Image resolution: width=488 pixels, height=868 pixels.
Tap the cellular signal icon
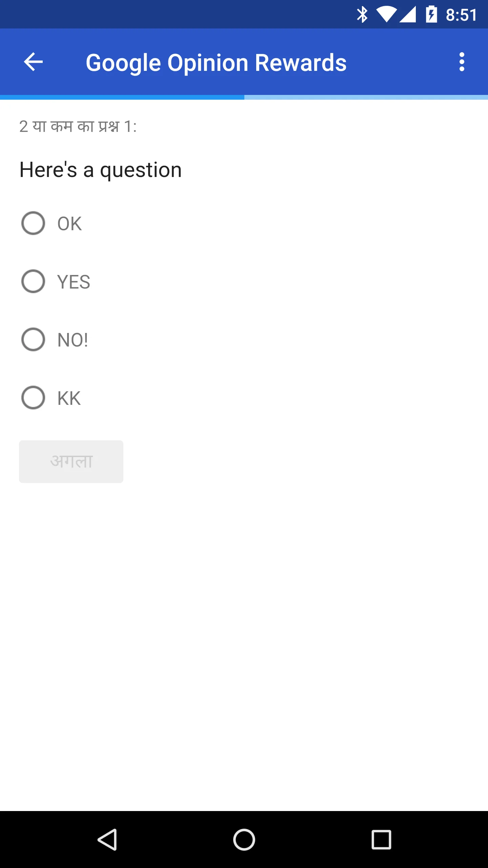[x=408, y=15]
